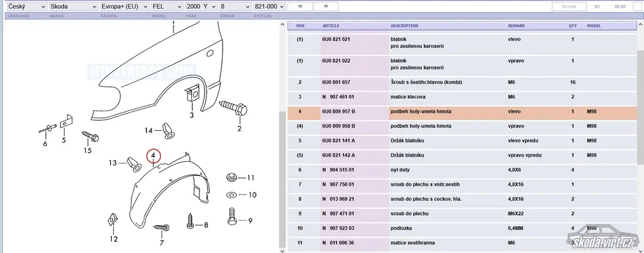644x253 pixels.
Task: Open the Group dropdown showing 8
Action: click(x=235, y=6)
